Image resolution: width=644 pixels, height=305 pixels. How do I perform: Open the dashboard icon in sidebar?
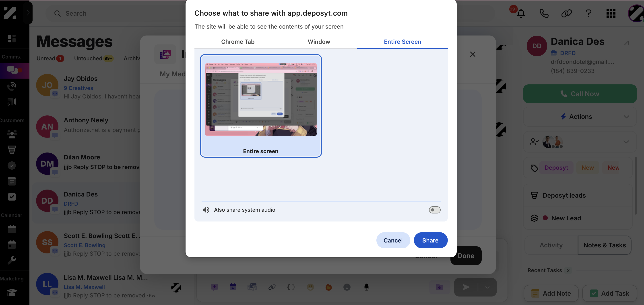coord(12,38)
